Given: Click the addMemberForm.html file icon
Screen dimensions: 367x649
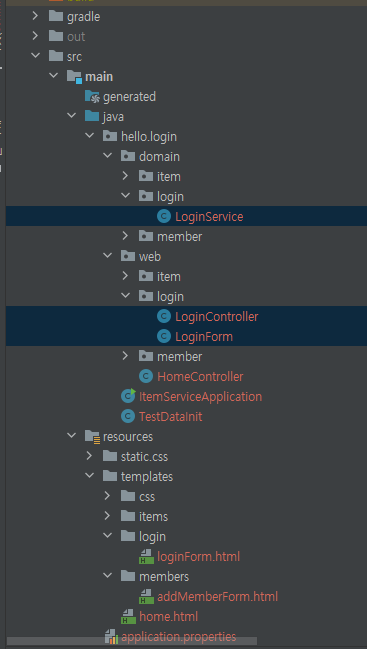Looking at the screenshot, I should pyautogui.click(x=146, y=596).
